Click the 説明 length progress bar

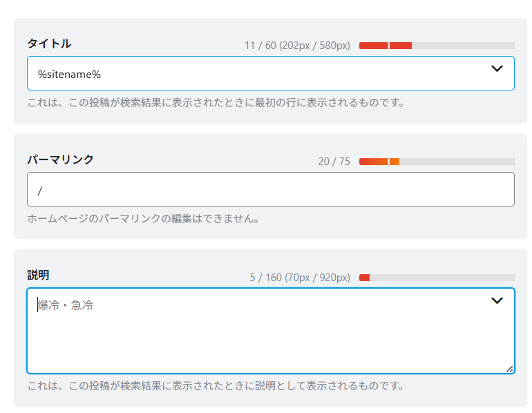[x=437, y=278]
